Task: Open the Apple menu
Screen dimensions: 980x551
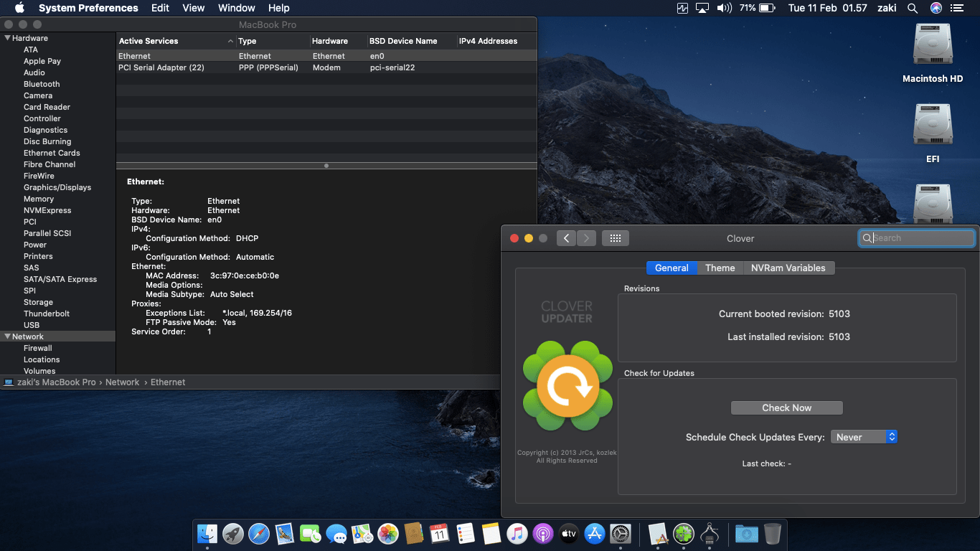Action: (x=19, y=8)
